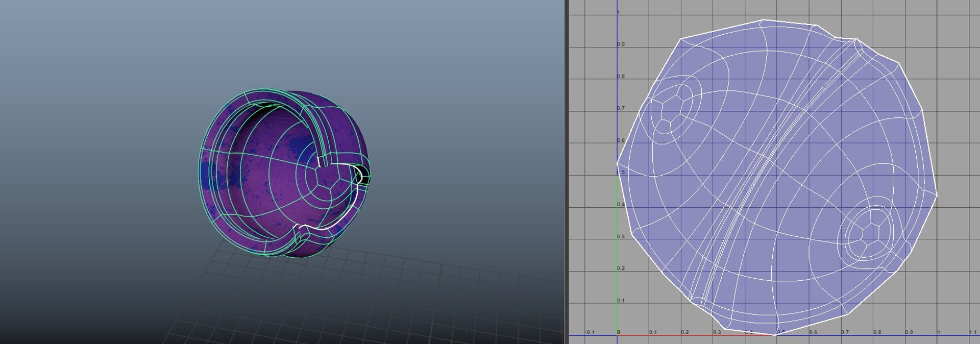This screenshot has width=980, height=344.
Task: Click the 0.9 label on the vertical V axis
Action: (621, 44)
